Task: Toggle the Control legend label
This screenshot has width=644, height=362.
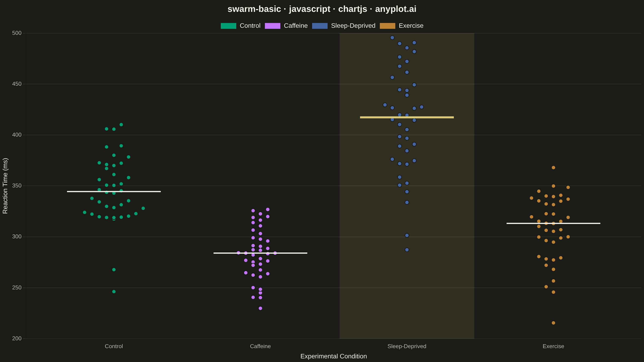Action: 250,26
